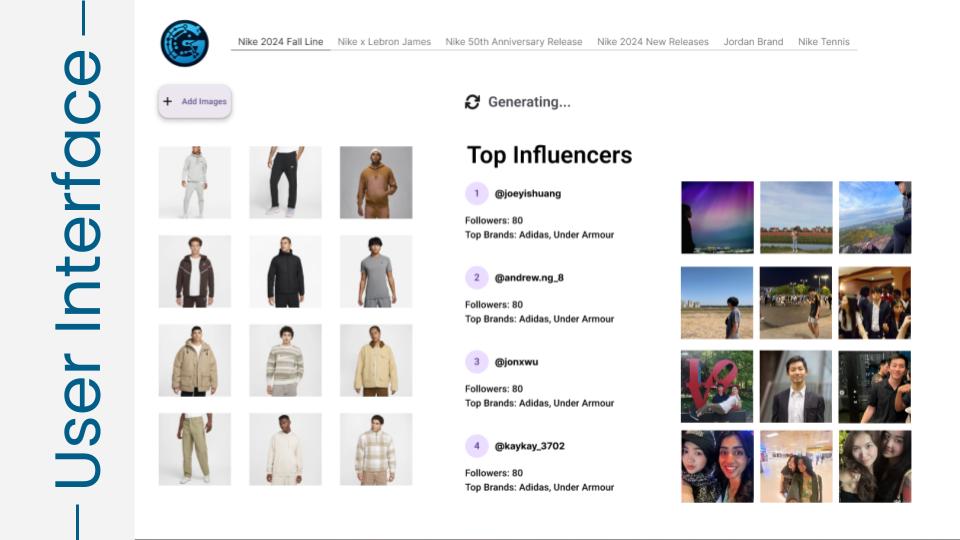Select the cream hoodie product image
This screenshot has height=540, width=960.
tap(285, 449)
